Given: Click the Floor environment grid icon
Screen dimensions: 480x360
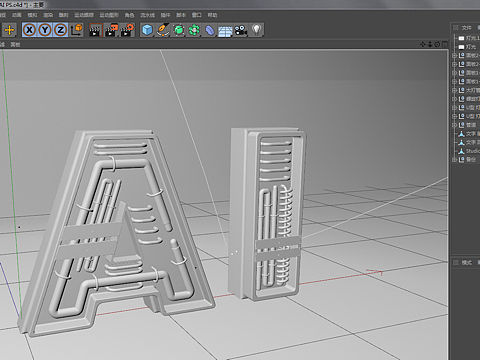Looking at the screenshot, I should [x=225, y=31].
